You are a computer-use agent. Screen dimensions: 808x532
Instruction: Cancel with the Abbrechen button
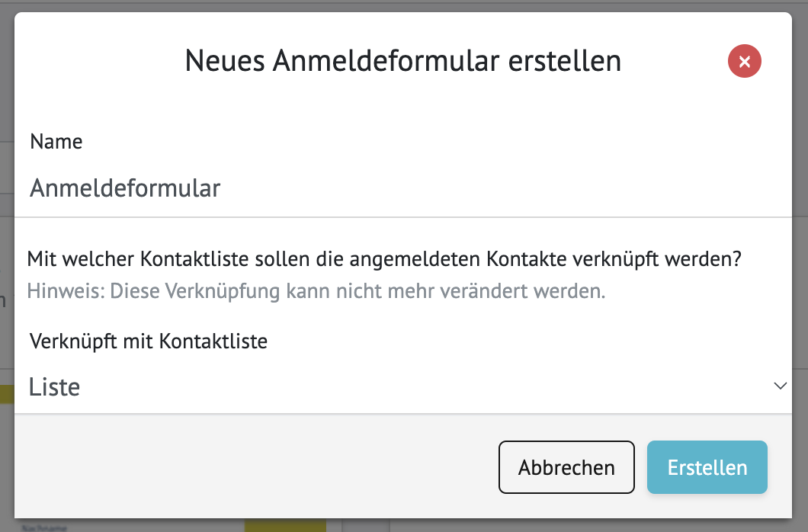coord(566,467)
